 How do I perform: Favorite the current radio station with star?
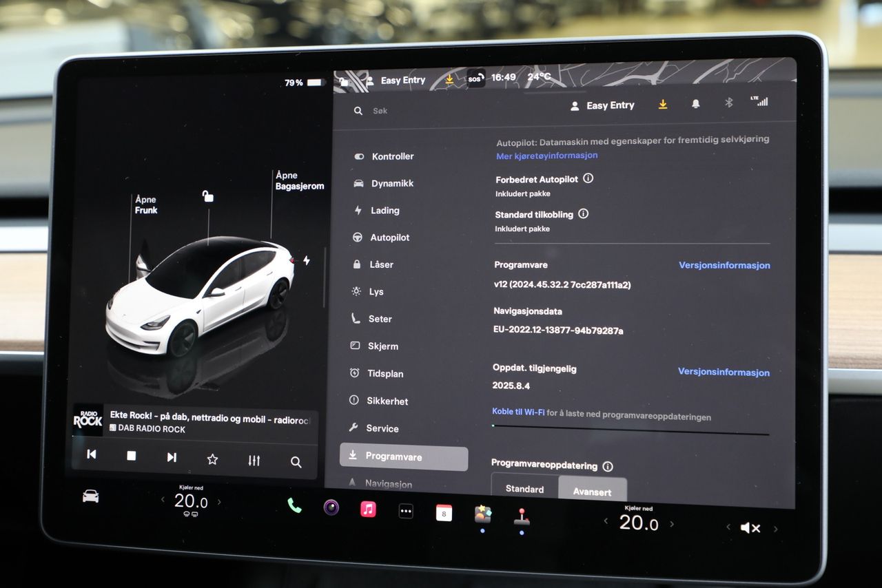[x=212, y=459]
